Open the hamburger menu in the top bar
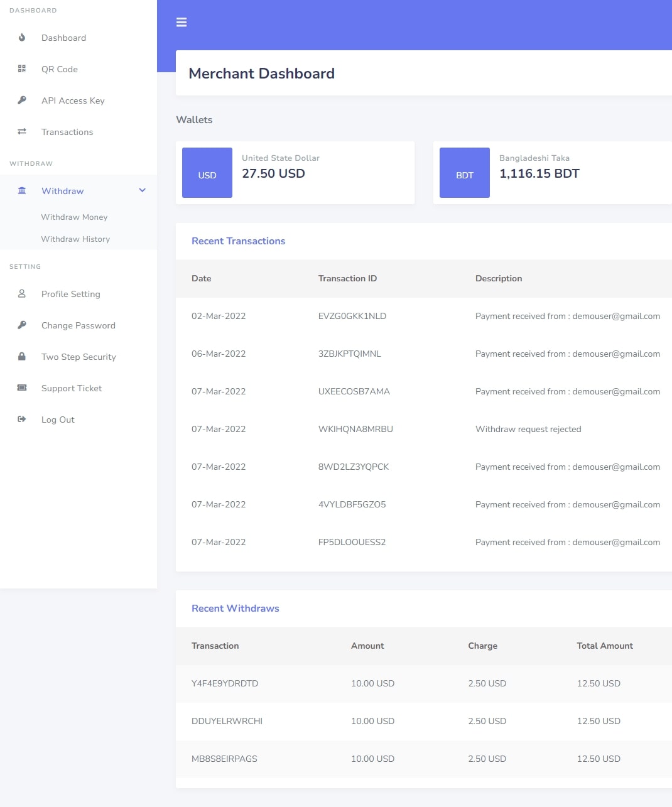 [182, 22]
